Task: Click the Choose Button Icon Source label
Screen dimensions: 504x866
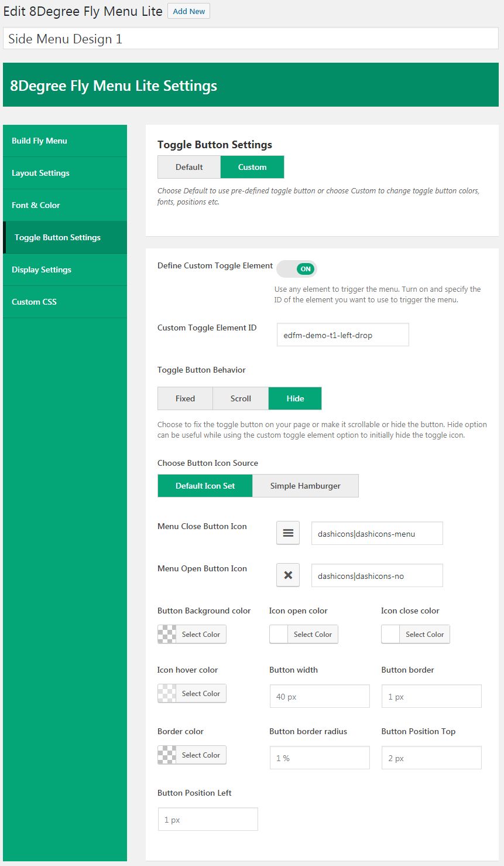Action: [208, 463]
